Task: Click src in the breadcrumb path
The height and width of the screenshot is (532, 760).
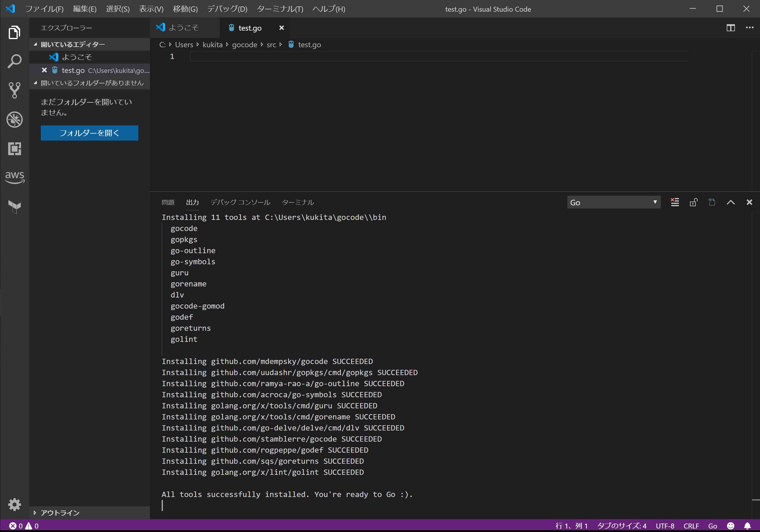Action: (271, 45)
